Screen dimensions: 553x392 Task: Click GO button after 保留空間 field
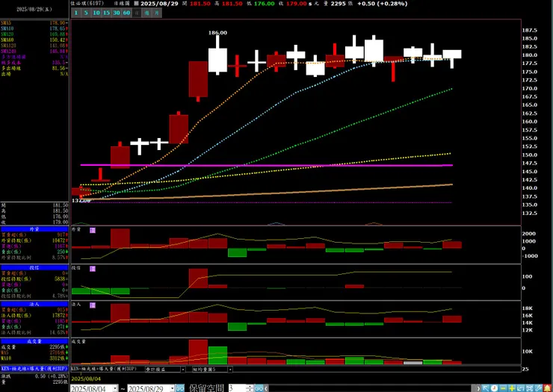[x=259, y=388]
